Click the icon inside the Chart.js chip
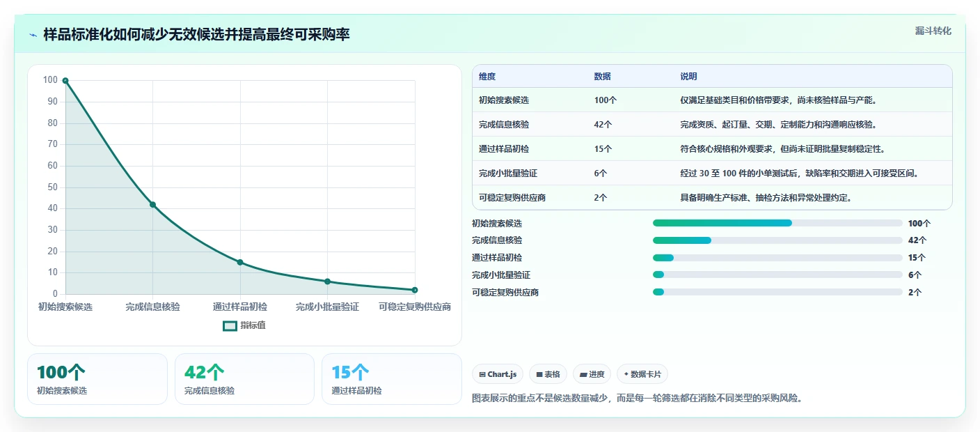Image resolution: width=980 pixels, height=432 pixels. 482,374
